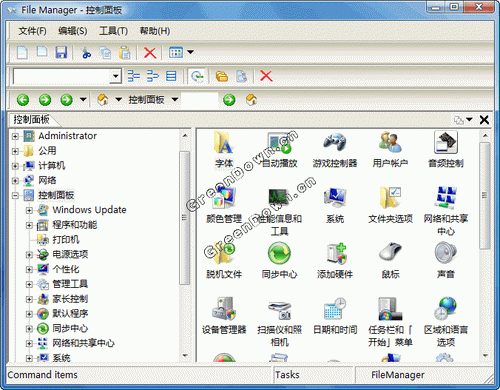
Task: Click the red X icon in second toolbar
Action: point(266,76)
